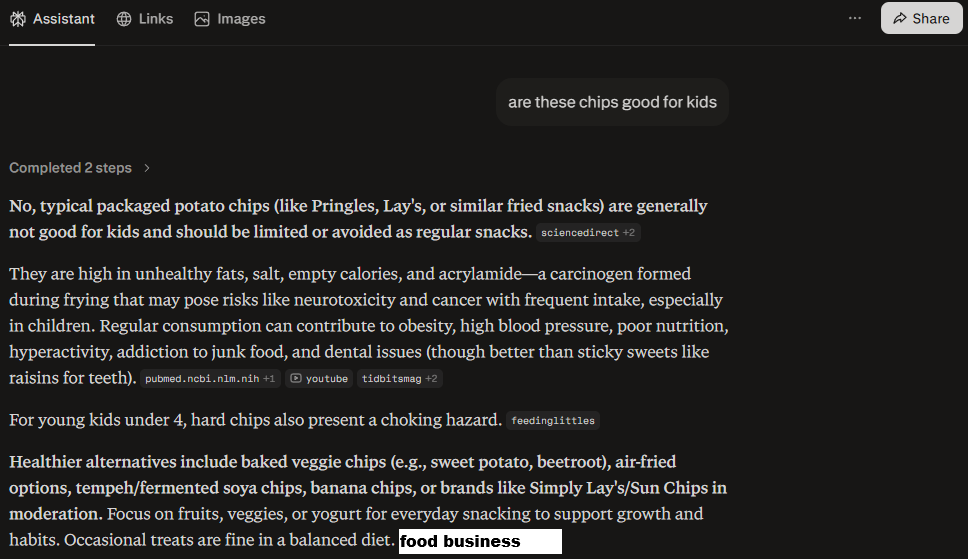Open the three-dots more options menu

(x=854, y=18)
